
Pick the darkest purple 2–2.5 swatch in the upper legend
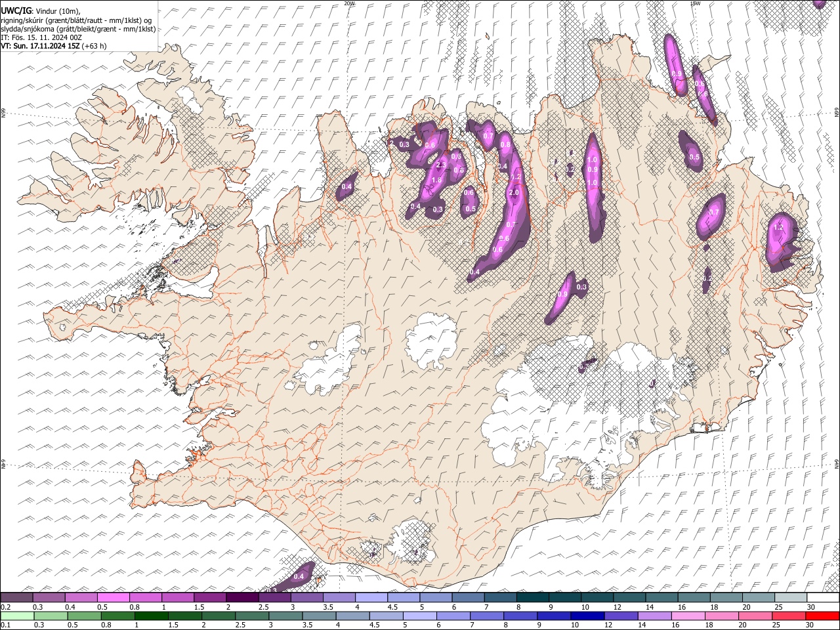[x=242, y=597]
